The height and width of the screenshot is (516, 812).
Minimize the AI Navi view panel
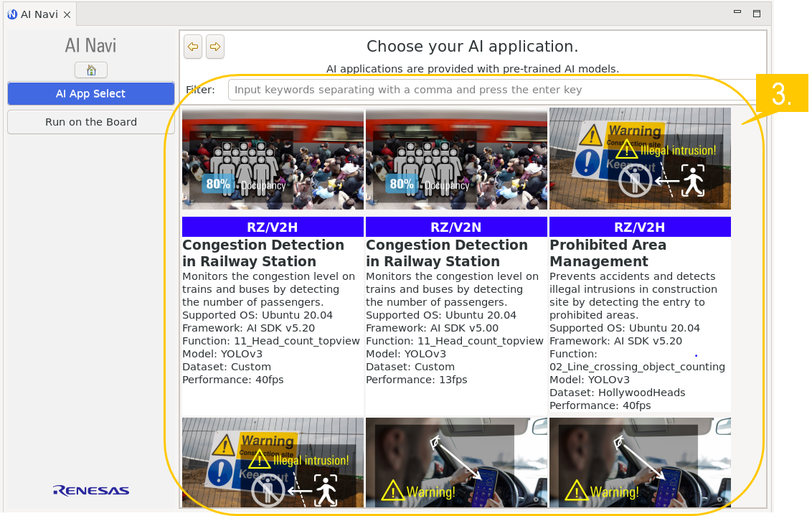737,13
